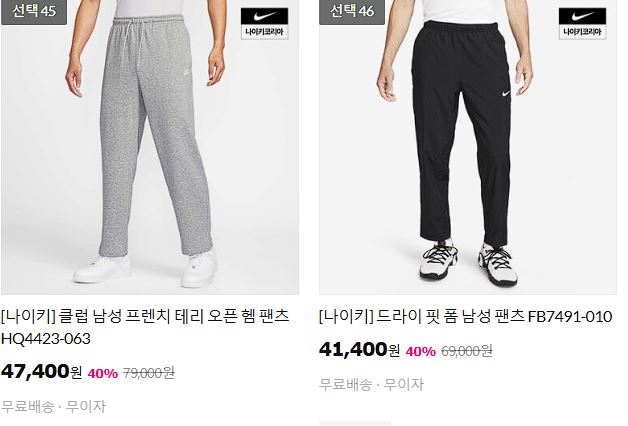
Task: Click the crossed-out 69,000원 original price
Action: point(467,351)
